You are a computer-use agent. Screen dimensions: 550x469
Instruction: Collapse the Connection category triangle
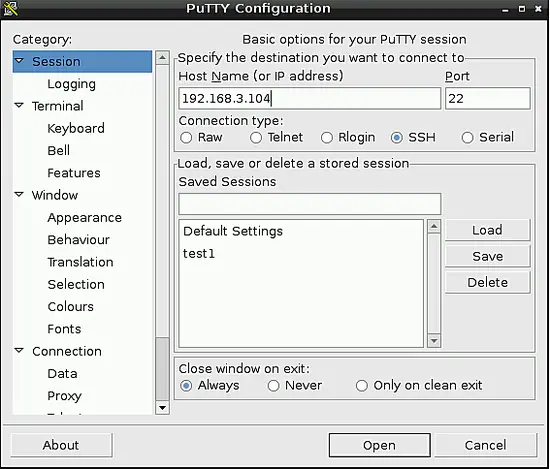(x=19, y=350)
